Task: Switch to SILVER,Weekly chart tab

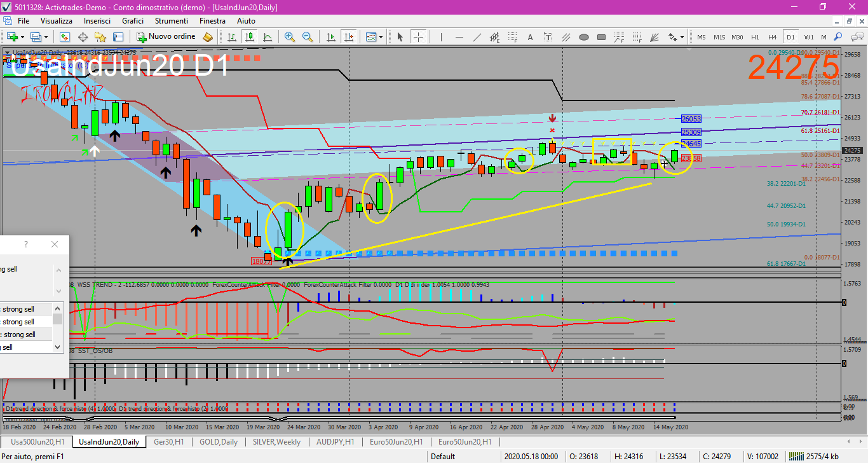Action: coord(276,442)
